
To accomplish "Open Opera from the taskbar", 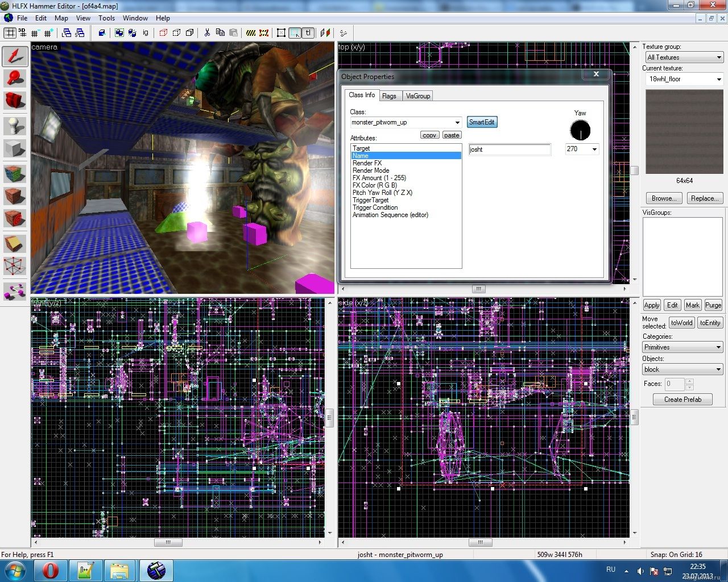I will click(51, 571).
